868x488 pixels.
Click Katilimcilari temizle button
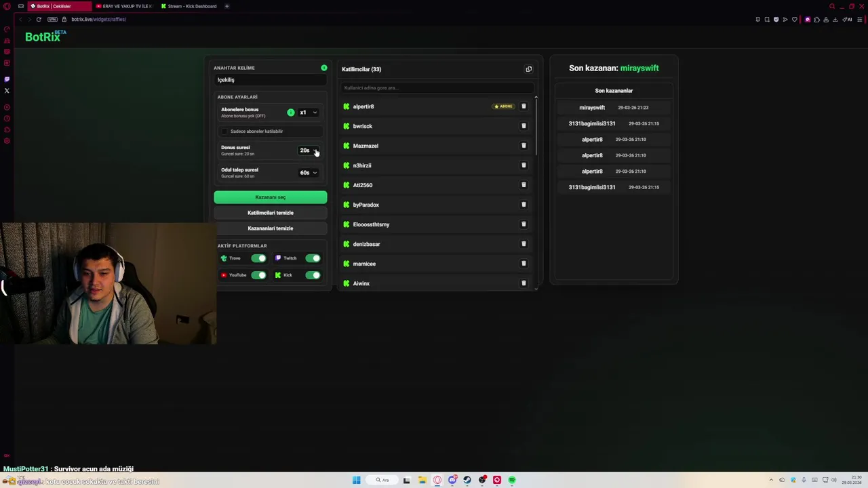click(x=271, y=213)
